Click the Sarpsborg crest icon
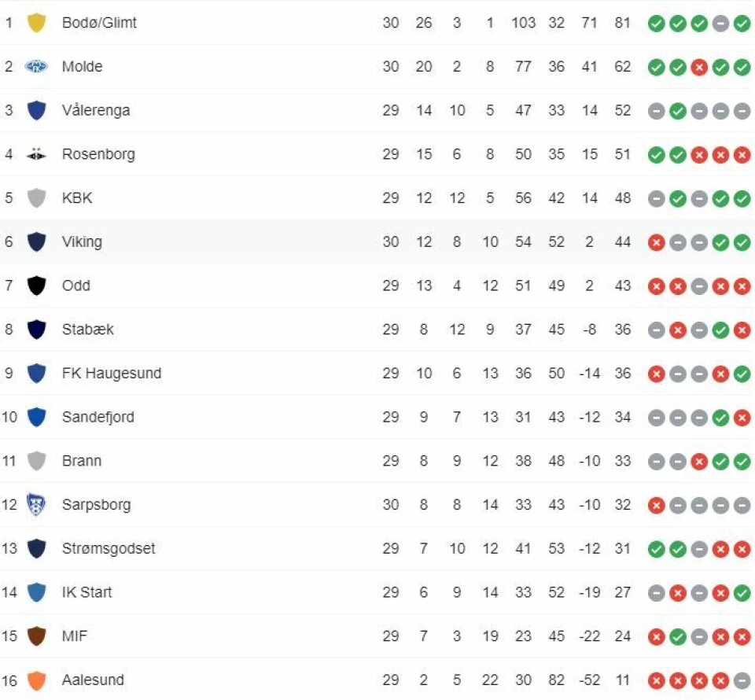755x700 pixels. coord(36,504)
